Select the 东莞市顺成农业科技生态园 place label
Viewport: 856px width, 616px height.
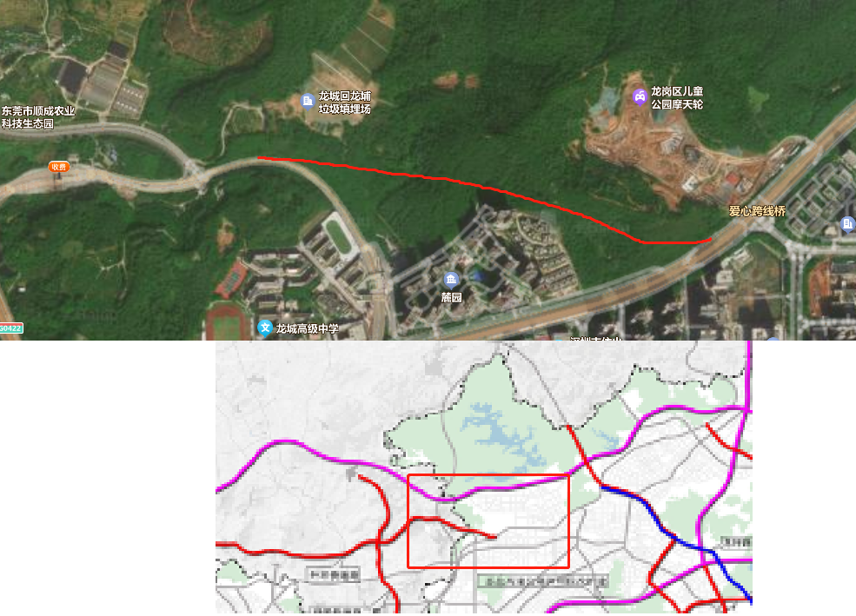37,117
